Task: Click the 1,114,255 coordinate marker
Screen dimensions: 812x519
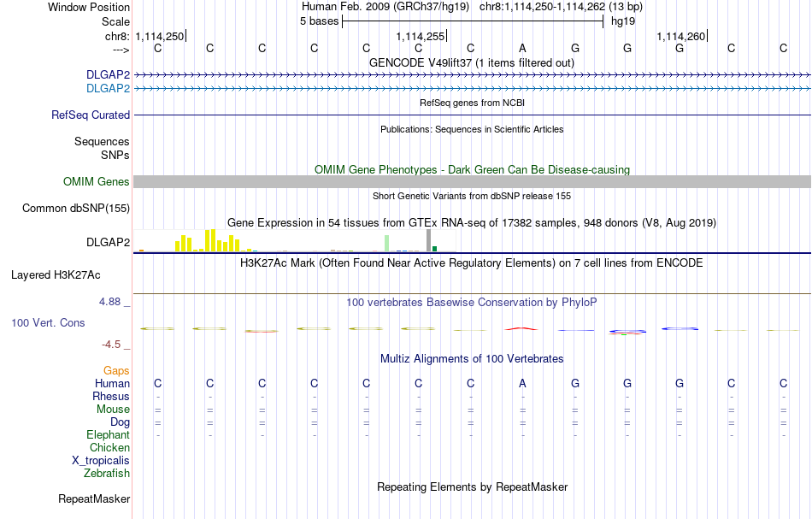Action: [x=420, y=36]
